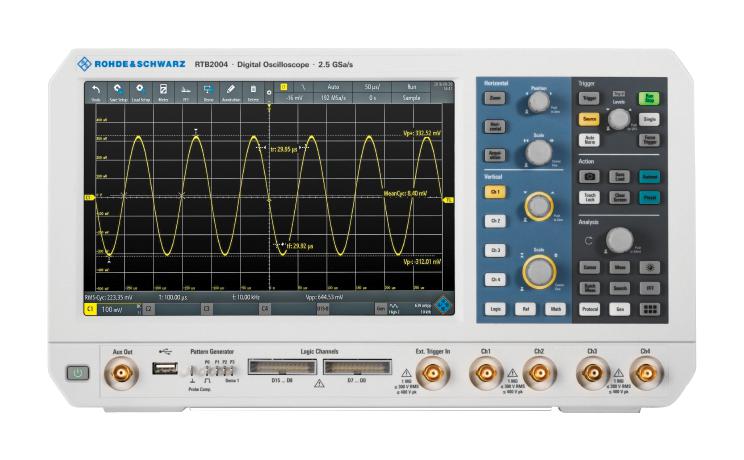Tap the yellow C1 channel label on screen

click(90, 310)
